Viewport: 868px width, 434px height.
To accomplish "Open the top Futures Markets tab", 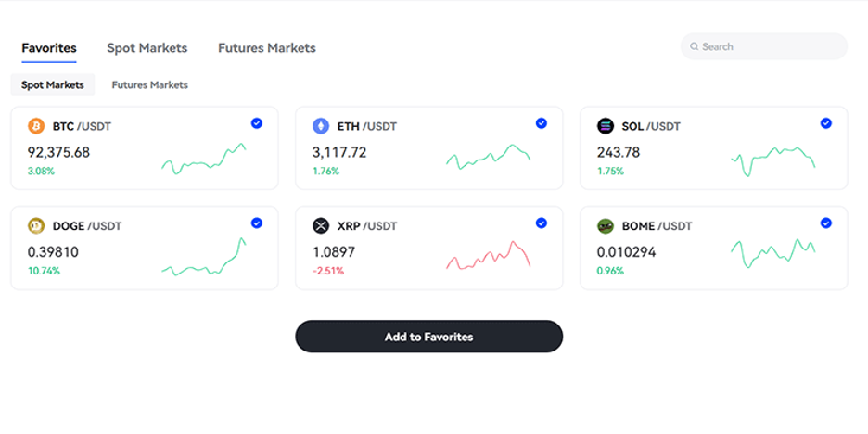I will click(266, 48).
